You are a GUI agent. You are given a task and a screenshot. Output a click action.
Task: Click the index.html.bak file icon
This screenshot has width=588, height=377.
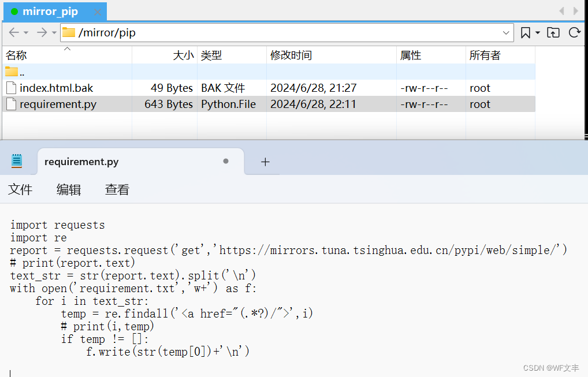(x=11, y=88)
